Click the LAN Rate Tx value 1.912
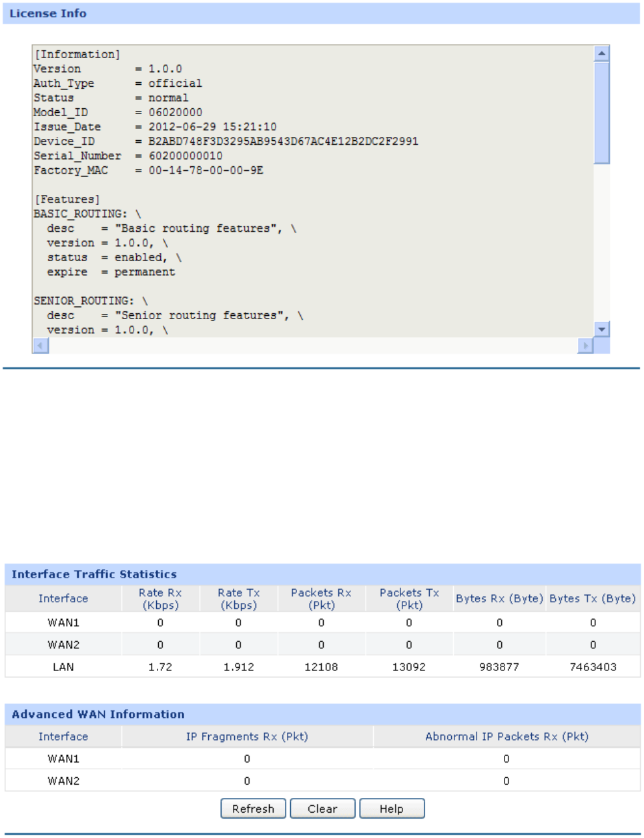This screenshot has width=644, height=838. tap(239, 667)
